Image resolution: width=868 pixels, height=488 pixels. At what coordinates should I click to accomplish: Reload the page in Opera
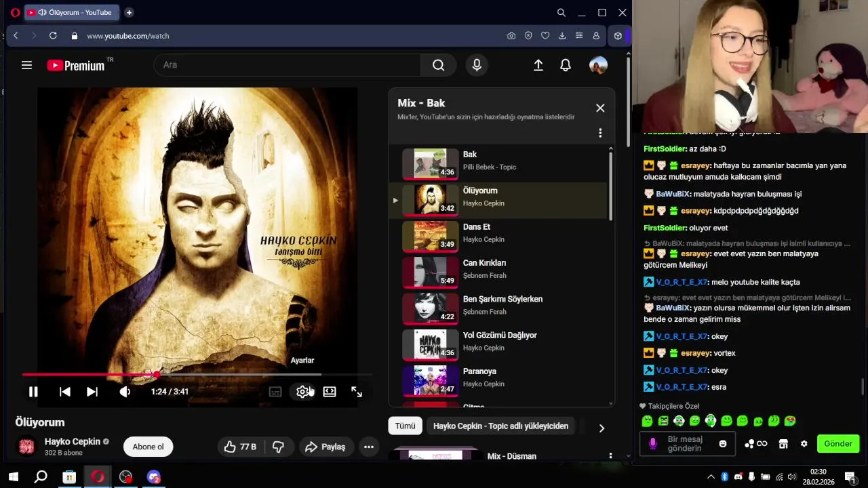53,36
